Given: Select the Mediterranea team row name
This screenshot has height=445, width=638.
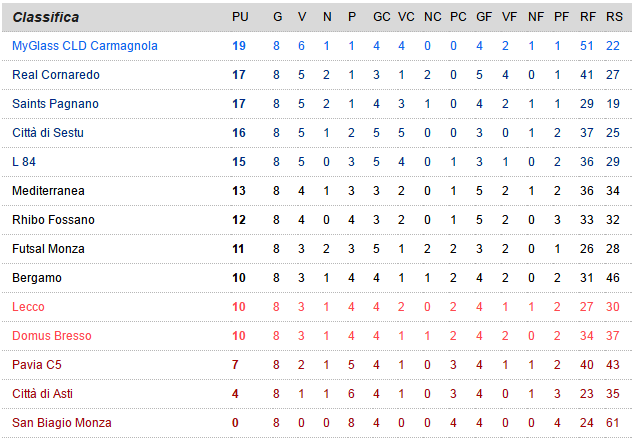Looking at the screenshot, I should click(48, 191).
